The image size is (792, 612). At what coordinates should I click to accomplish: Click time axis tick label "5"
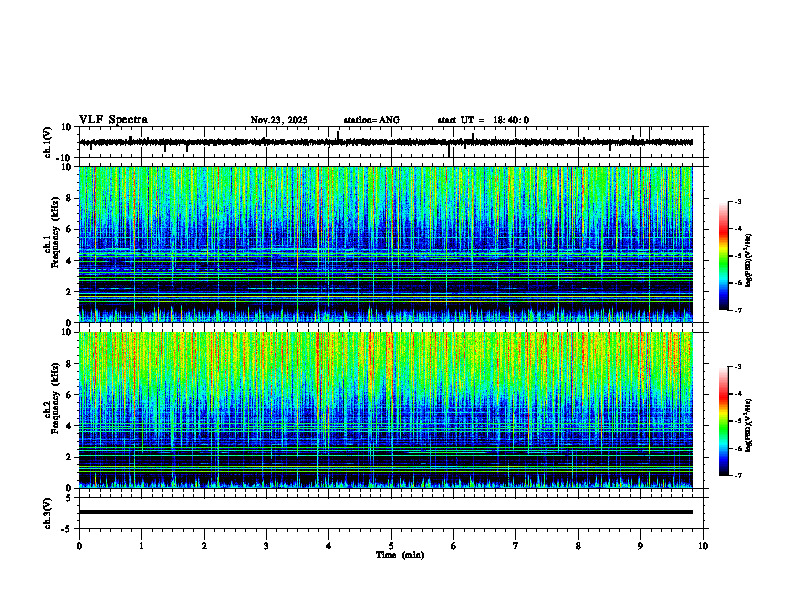pos(391,546)
